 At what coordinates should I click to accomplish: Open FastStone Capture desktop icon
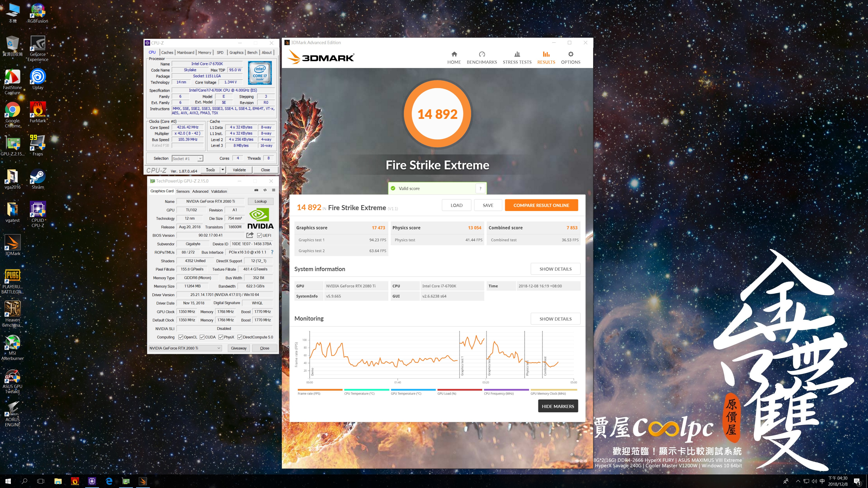pos(12,82)
